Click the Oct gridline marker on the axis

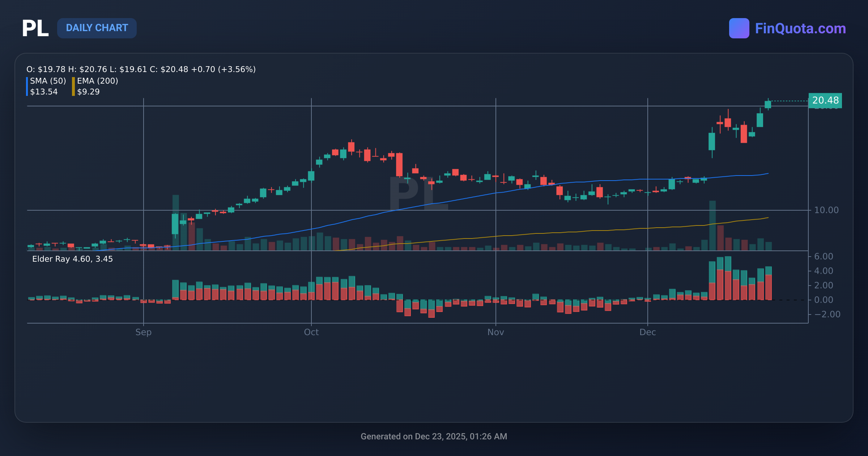point(311,332)
